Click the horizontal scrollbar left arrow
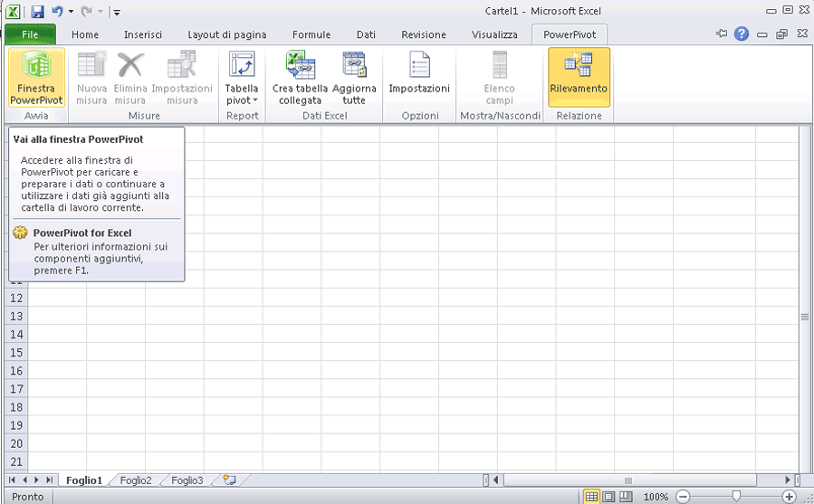This screenshot has width=814, height=504. (x=496, y=480)
